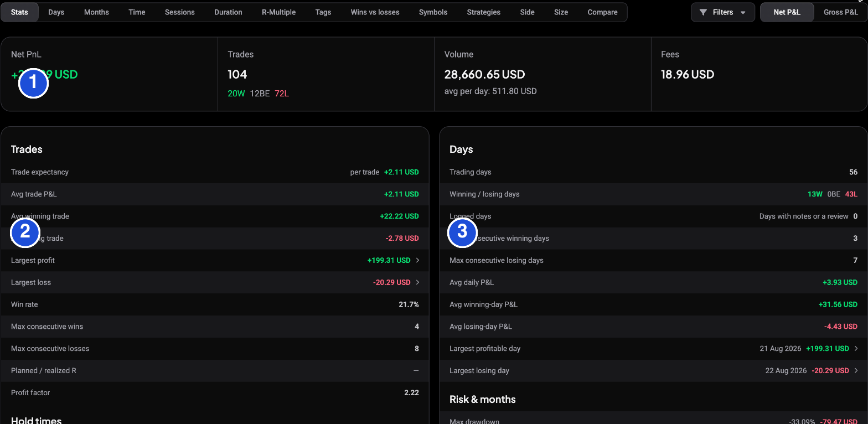Click the 20W winning trades count

tap(236, 94)
